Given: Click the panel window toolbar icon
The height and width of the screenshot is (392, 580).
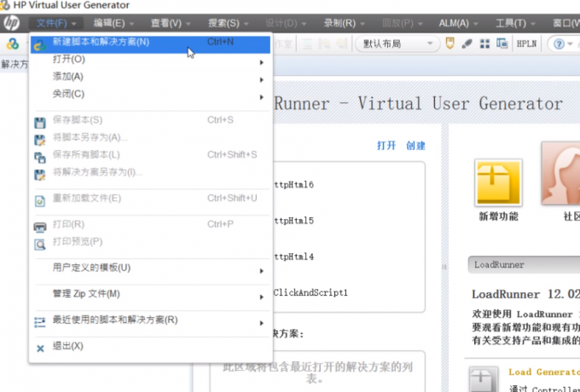Looking at the screenshot, I should pyautogui.click(x=502, y=43).
